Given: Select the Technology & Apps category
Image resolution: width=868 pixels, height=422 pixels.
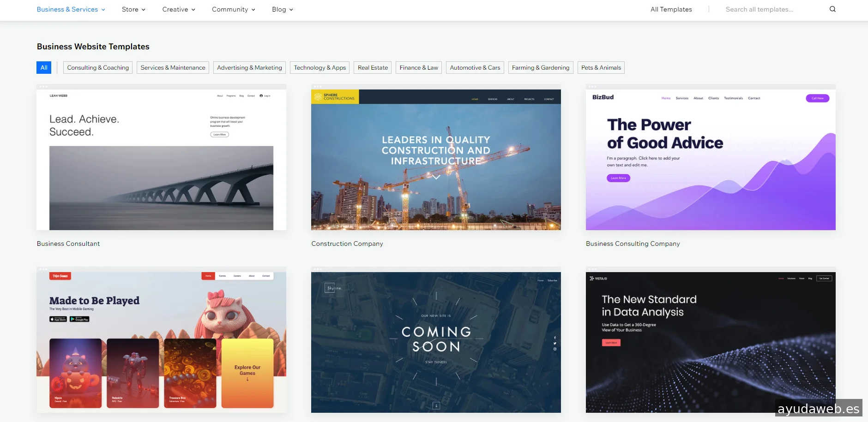Looking at the screenshot, I should pos(319,68).
